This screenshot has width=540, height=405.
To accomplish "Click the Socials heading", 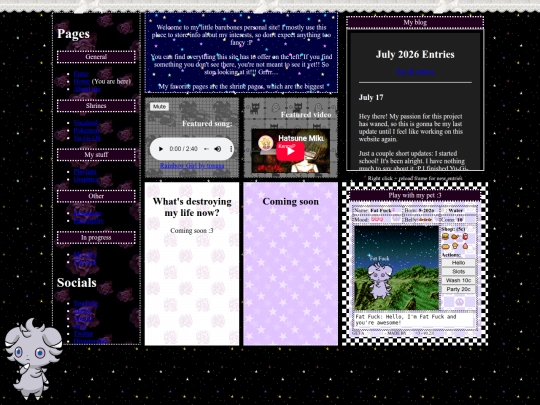I will coord(76,283).
